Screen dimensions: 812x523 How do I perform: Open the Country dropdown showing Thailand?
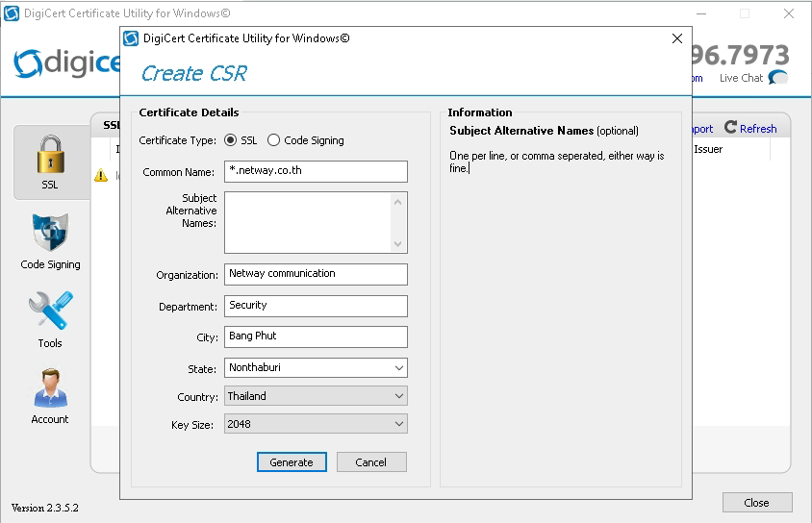pyautogui.click(x=399, y=396)
